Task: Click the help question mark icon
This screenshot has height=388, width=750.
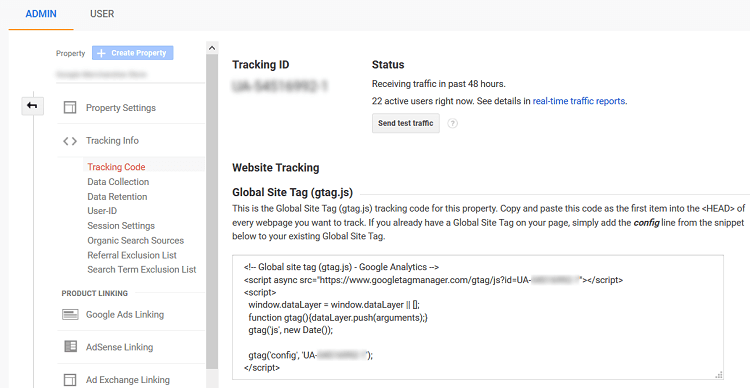Action: coord(452,123)
